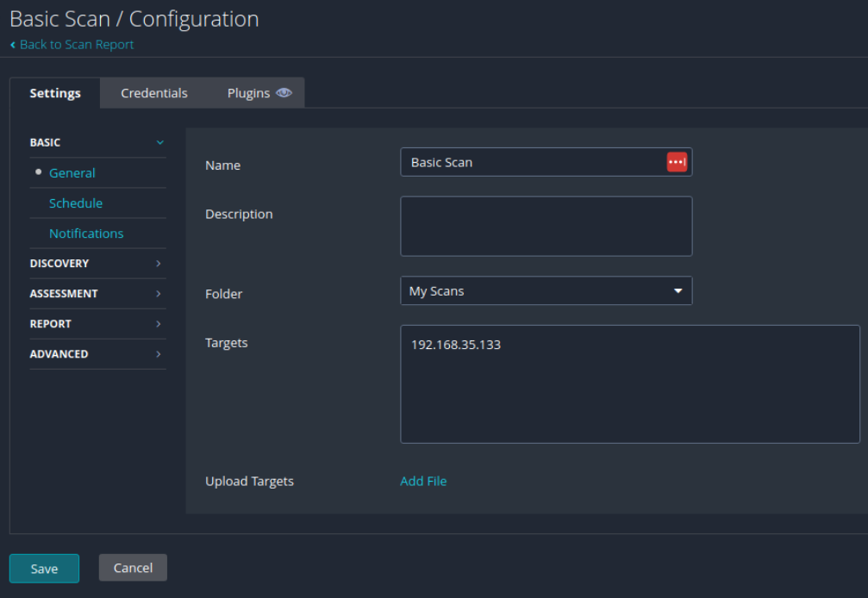Expand the ADVANCED settings section

[97, 354]
